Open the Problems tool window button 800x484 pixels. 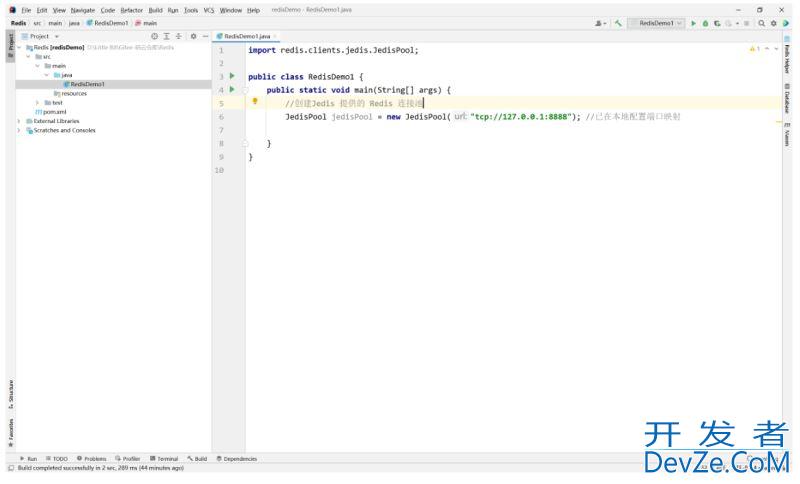(91, 458)
